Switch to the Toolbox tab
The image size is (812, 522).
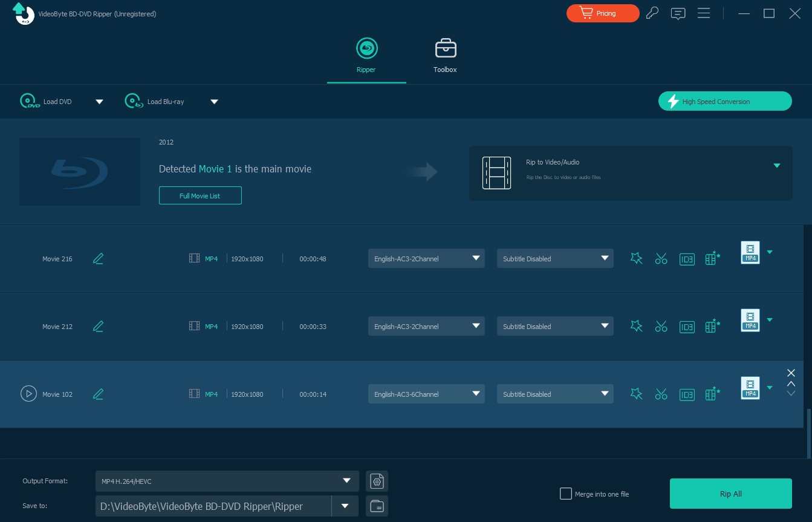[x=445, y=56]
